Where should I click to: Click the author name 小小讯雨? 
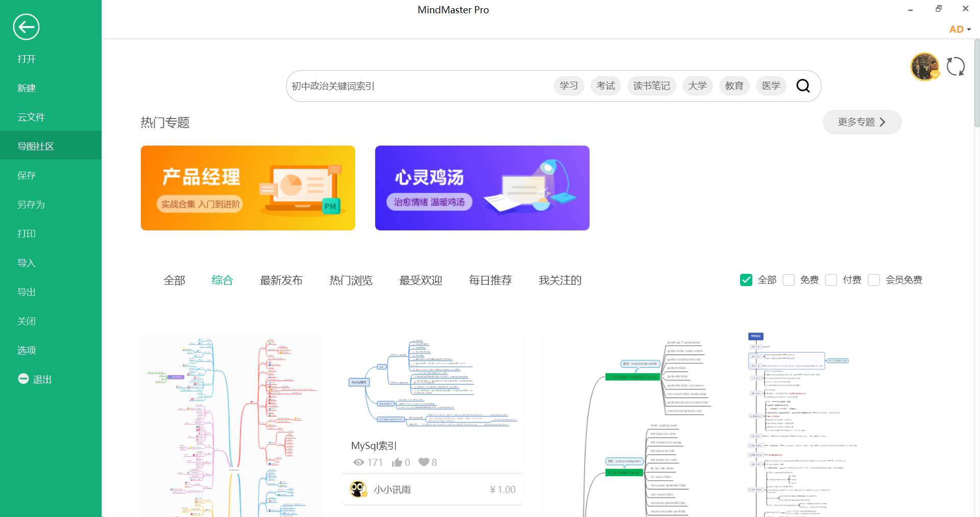(392, 489)
